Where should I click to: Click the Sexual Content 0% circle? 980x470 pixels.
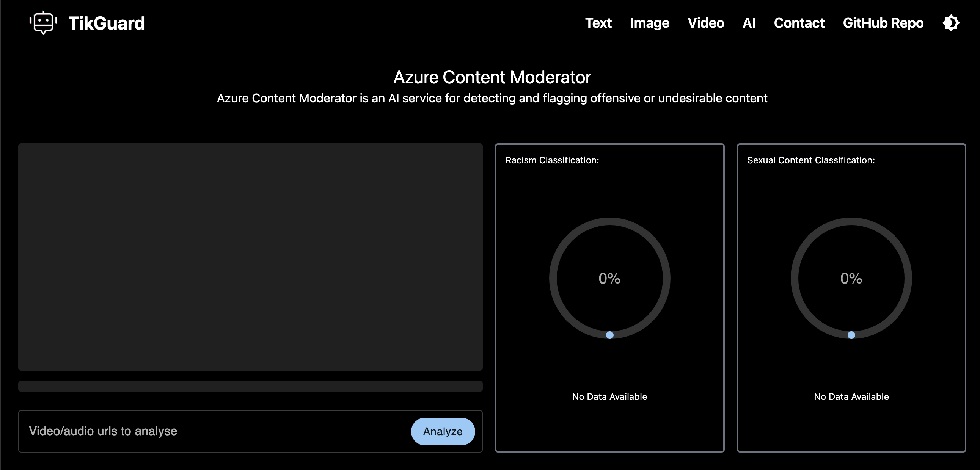(851, 278)
